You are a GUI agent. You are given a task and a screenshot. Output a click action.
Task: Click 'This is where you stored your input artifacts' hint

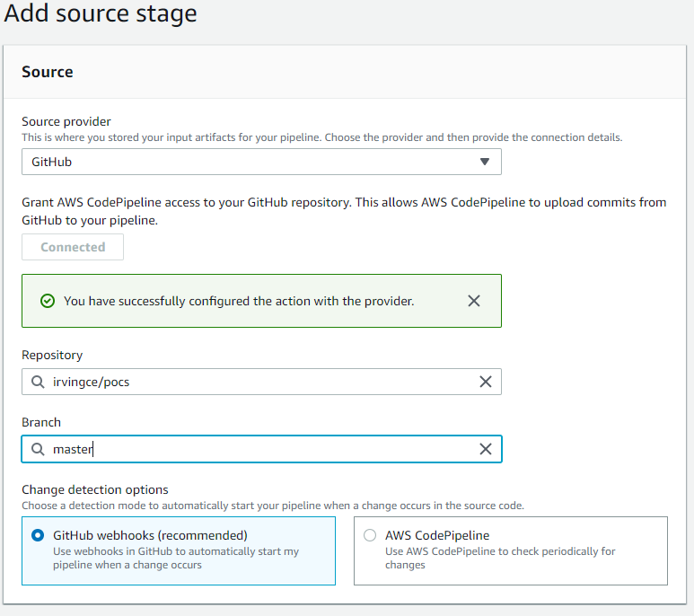pos(321,137)
